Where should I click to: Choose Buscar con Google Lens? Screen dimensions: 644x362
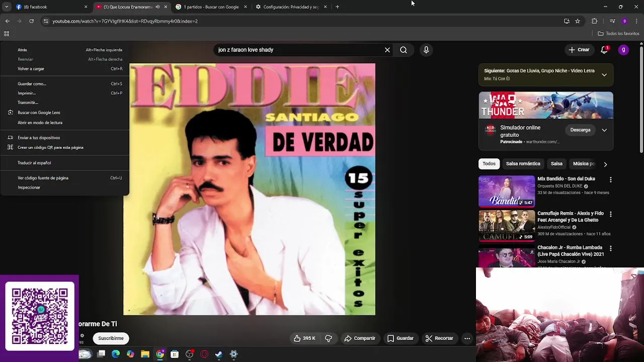(x=64, y=113)
